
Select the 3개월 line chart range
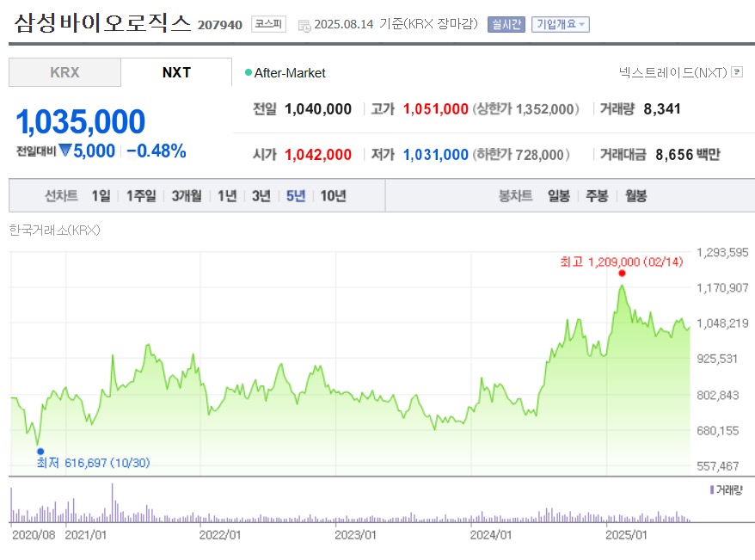click(186, 196)
